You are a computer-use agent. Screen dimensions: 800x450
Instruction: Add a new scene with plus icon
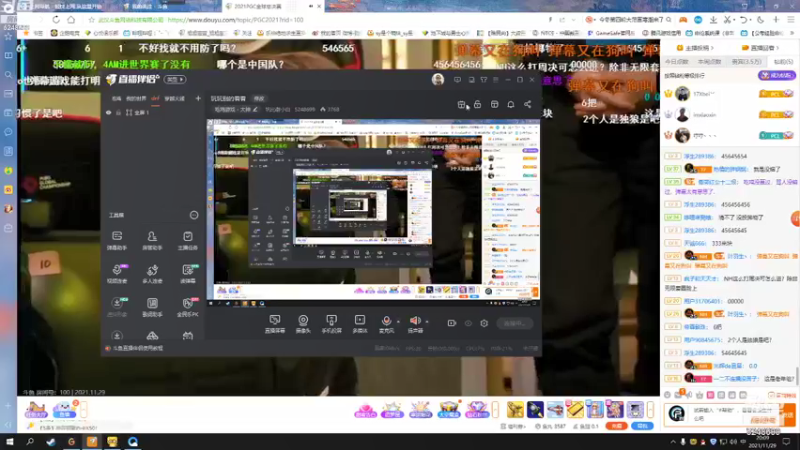click(198, 98)
